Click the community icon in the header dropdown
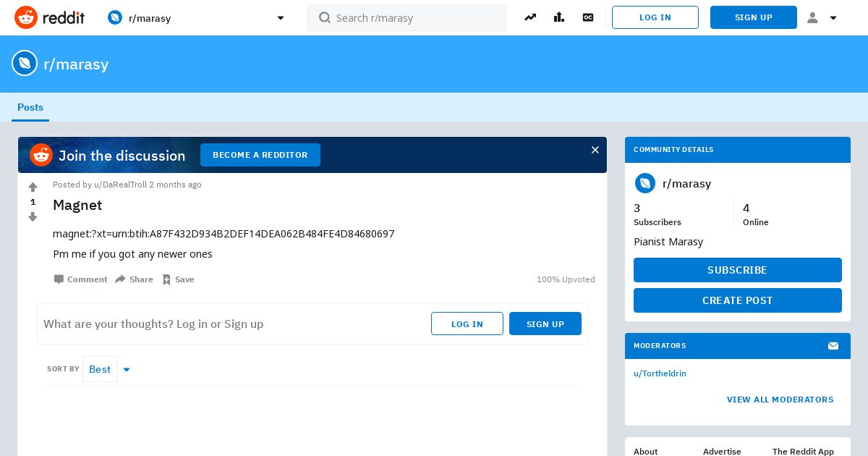This screenshot has width=868, height=456. coord(115,17)
